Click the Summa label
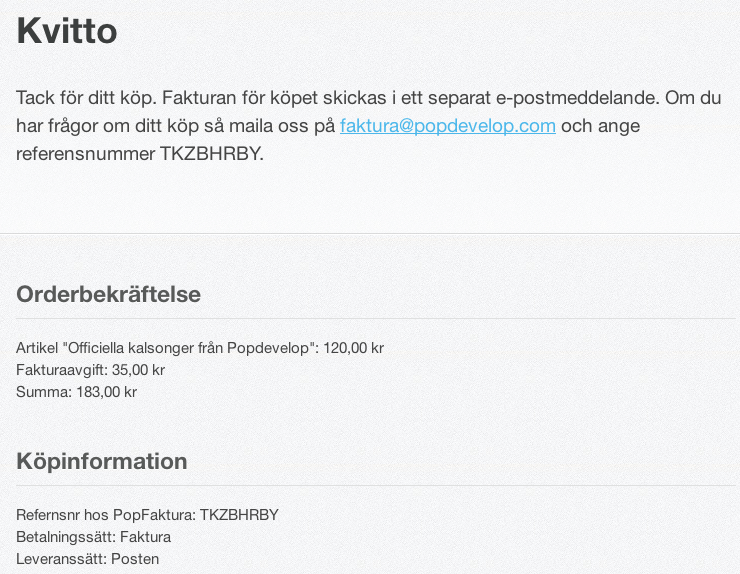 [x=44, y=392]
